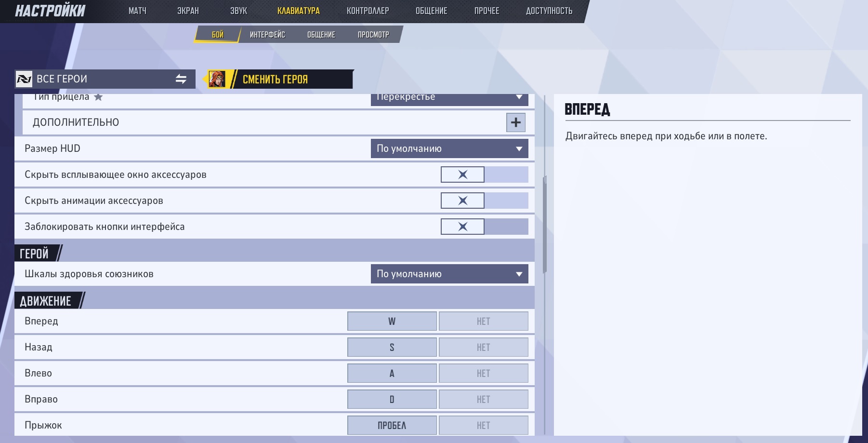Select the БОЙ sub-tab
868x443 pixels.
(x=218, y=35)
